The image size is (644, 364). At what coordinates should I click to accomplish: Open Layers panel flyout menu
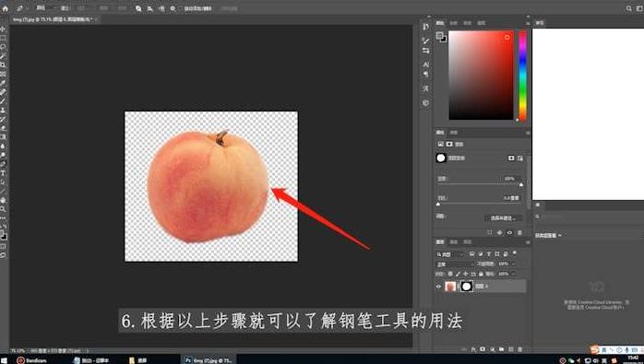pyautogui.click(x=528, y=242)
